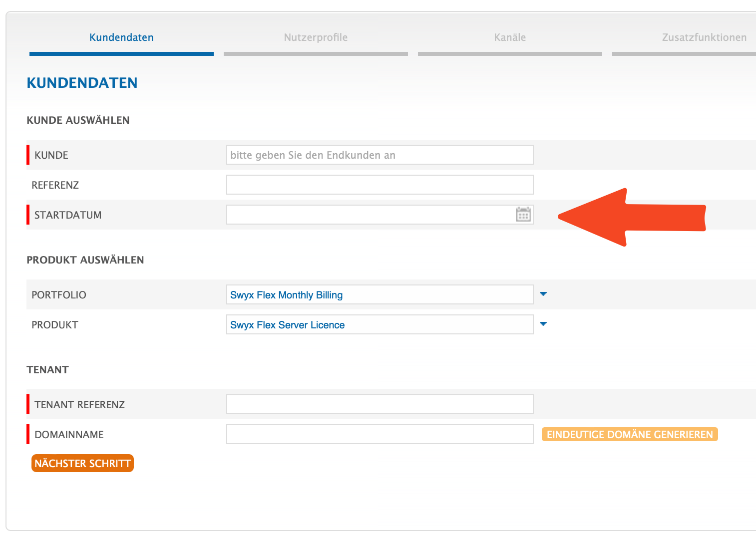Switch to the Kundendaten tab
756x537 pixels.
pyautogui.click(x=121, y=37)
